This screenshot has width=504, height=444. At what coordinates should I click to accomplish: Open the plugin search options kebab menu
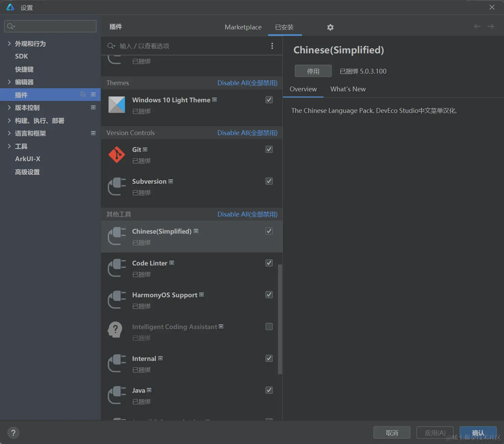point(272,46)
